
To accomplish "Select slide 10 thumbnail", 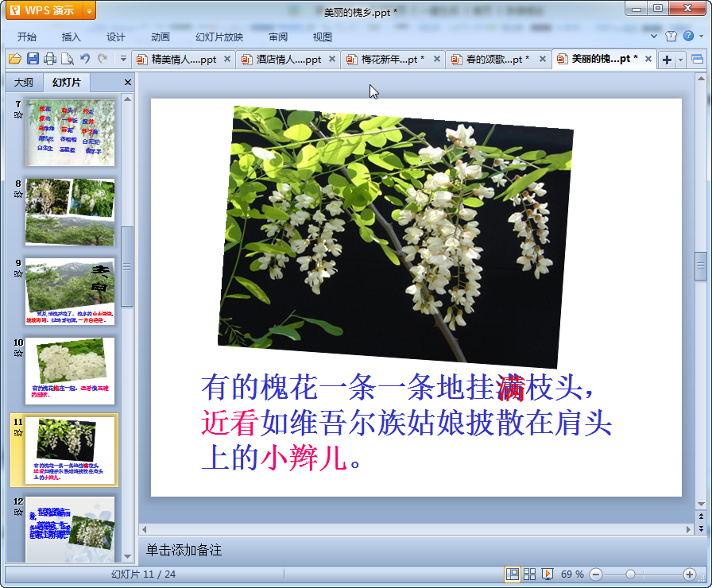I will (x=70, y=371).
